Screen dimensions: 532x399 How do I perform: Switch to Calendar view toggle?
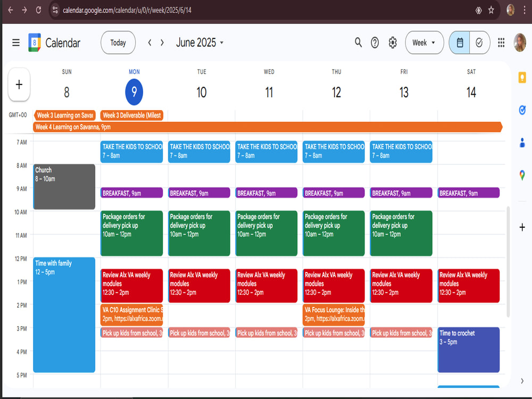460,43
